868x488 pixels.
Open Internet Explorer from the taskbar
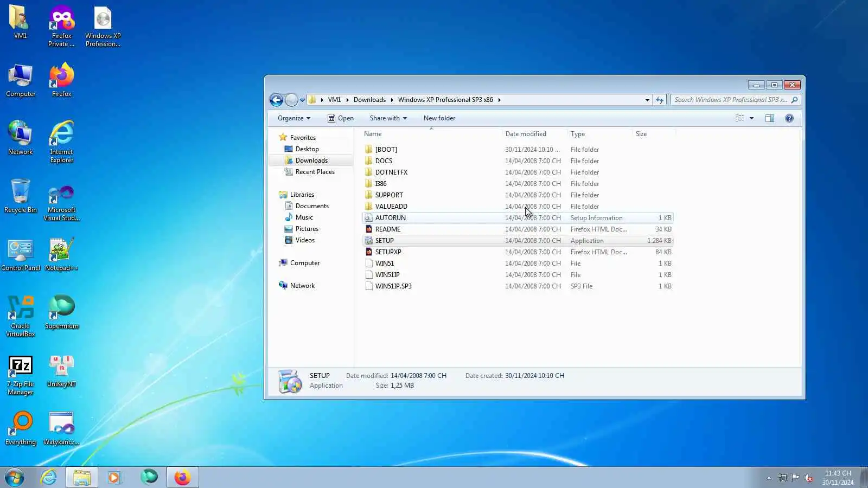(x=49, y=477)
